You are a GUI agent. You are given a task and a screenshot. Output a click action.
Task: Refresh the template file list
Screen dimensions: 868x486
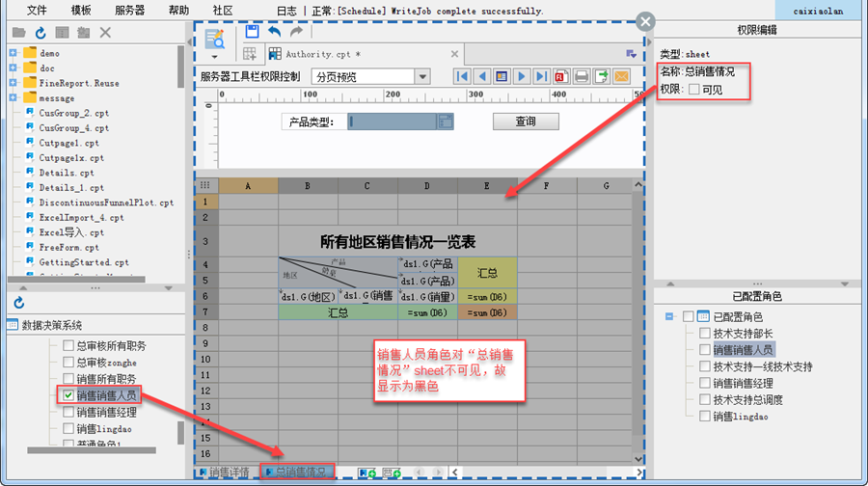[x=41, y=33]
